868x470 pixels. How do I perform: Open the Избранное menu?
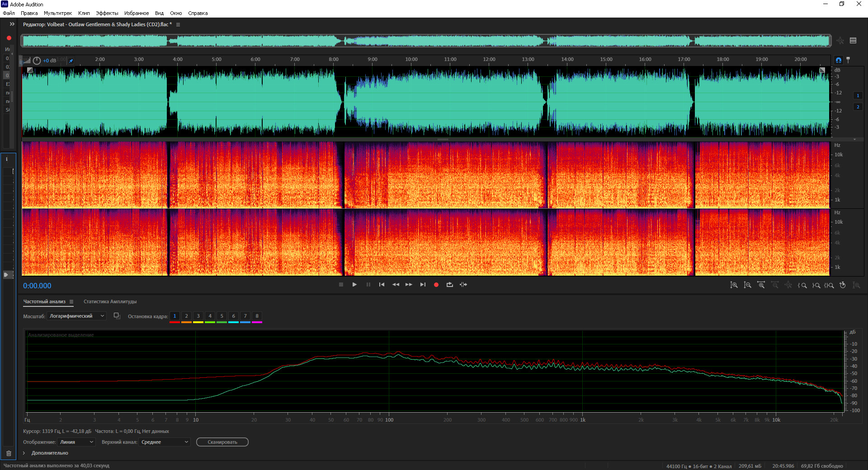pos(137,13)
